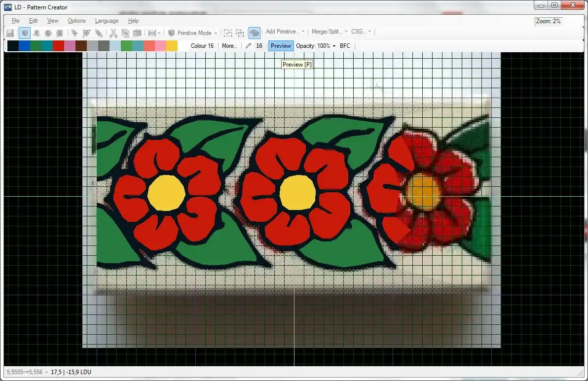Click the 5,5555→5,556 status bar value
Screen dimensions: 588x381
click(x=25, y=372)
